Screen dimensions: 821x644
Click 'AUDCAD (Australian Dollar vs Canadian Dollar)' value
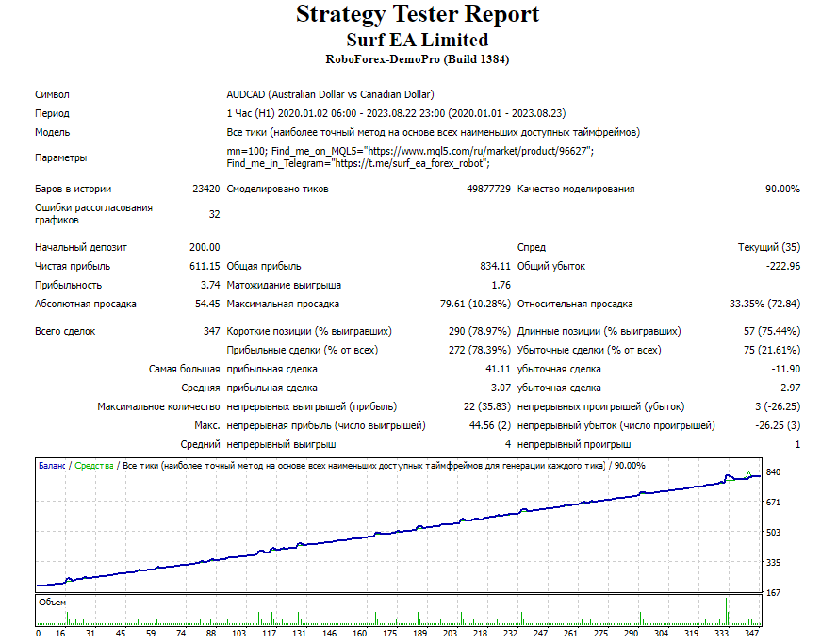pyautogui.click(x=330, y=95)
